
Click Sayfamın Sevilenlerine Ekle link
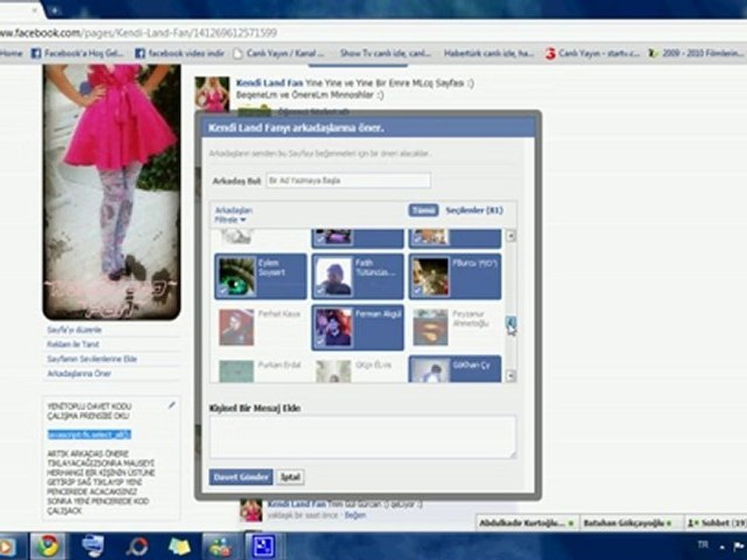(x=92, y=359)
